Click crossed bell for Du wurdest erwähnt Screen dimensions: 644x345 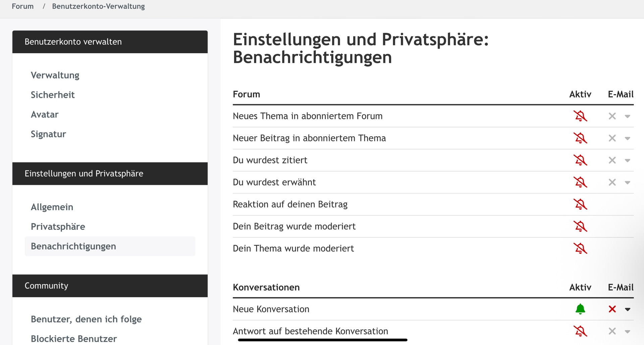580,182
